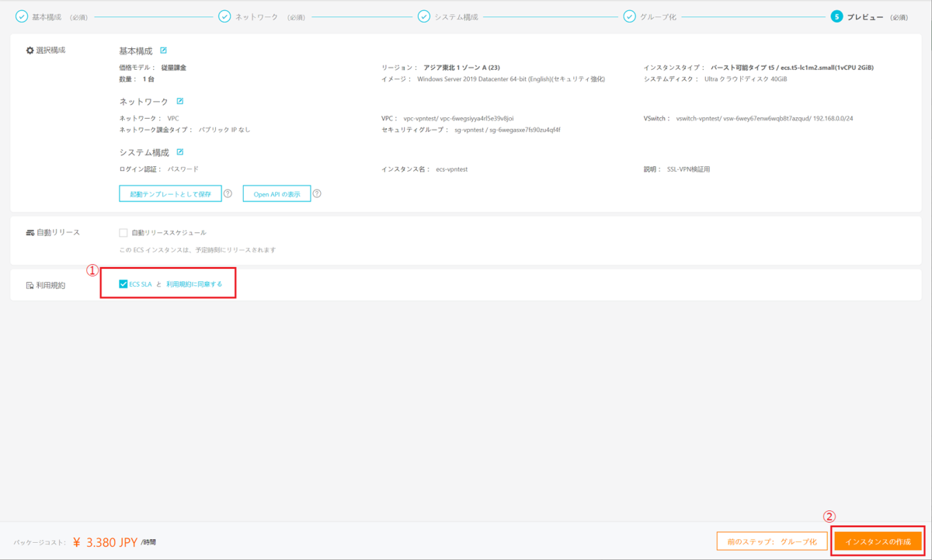Open the 利用規約に同意する link

point(194,284)
